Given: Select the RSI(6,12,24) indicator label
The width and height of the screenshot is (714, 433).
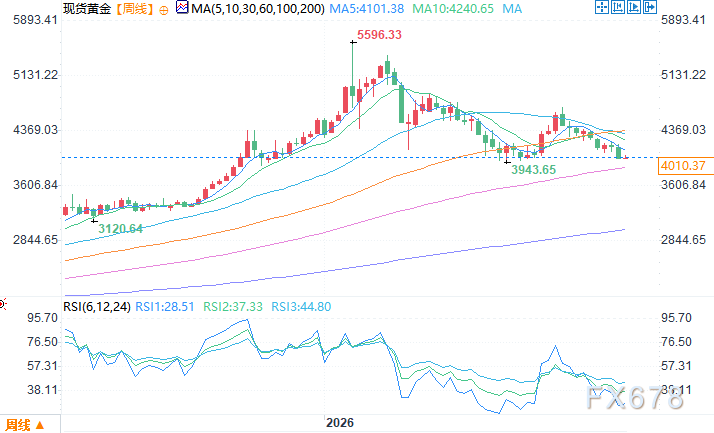Looking at the screenshot, I should [x=97, y=307].
